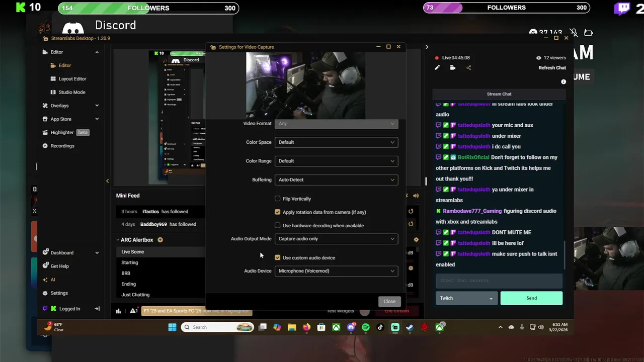Screen dimensions: 644x362
Task: Enable hardware decoding when available
Action: pos(277,226)
